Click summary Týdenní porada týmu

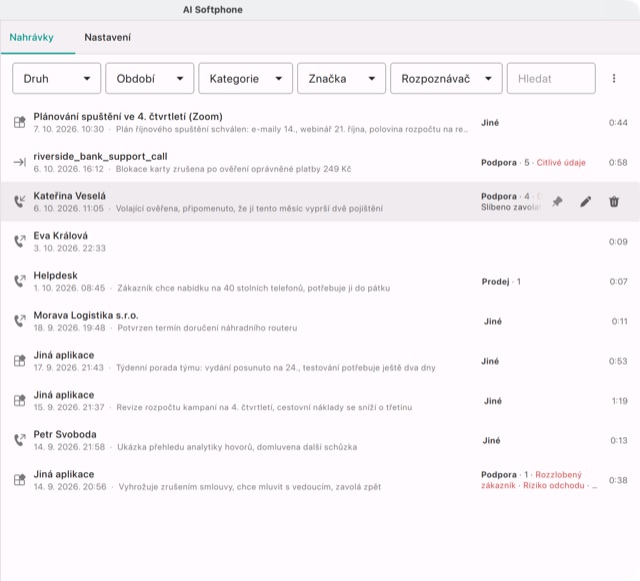click(276, 368)
